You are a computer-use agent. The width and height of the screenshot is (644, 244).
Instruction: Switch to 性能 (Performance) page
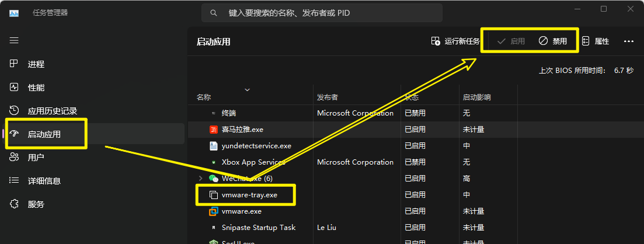pos(36,88)
